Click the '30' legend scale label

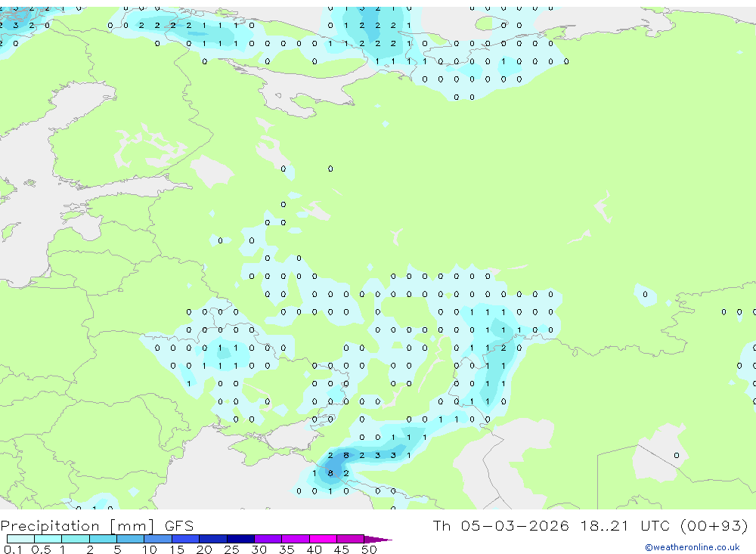(x=259, y=549)
